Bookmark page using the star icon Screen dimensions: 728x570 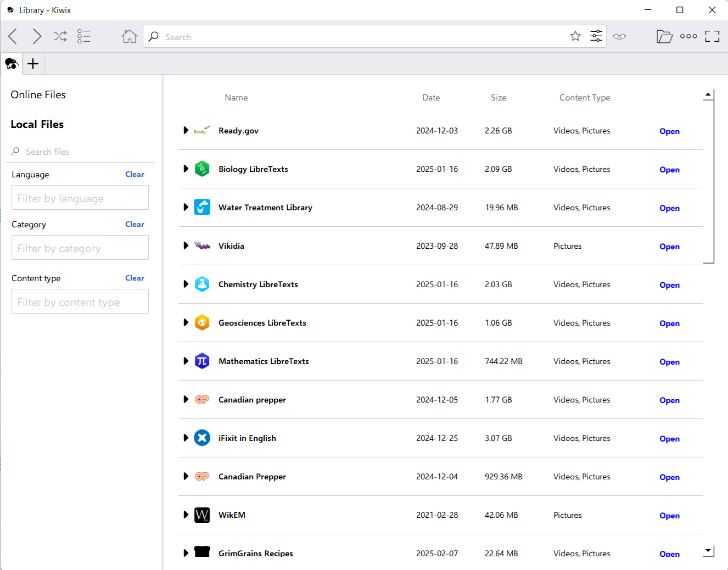575,36
